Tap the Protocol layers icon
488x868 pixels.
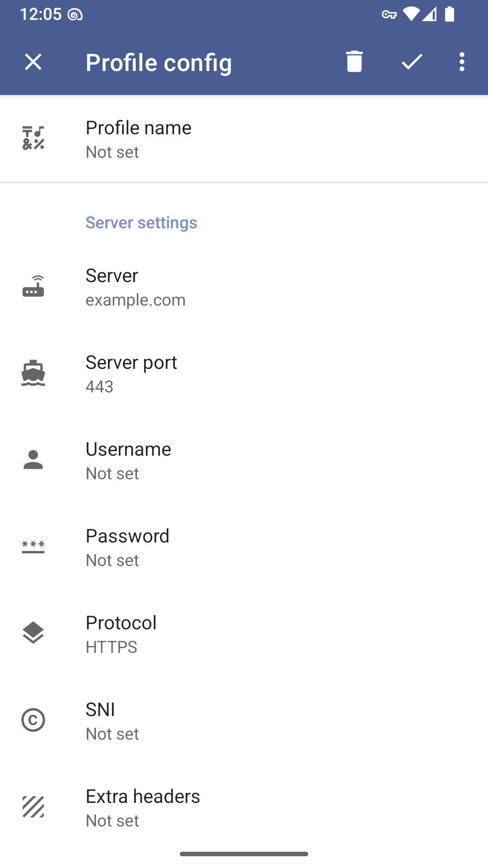pos(33,633)
